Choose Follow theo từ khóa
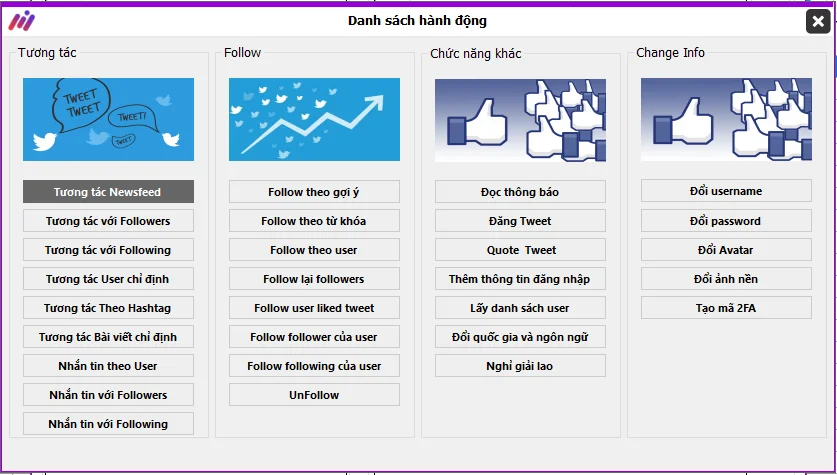The width and height of the screenshot is (837, 475). coord(314,221)
